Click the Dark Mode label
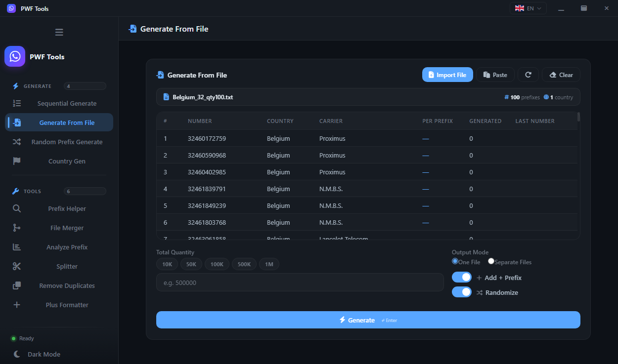The height and width of the screenshot is (364, 618). [x=44, y=354]
